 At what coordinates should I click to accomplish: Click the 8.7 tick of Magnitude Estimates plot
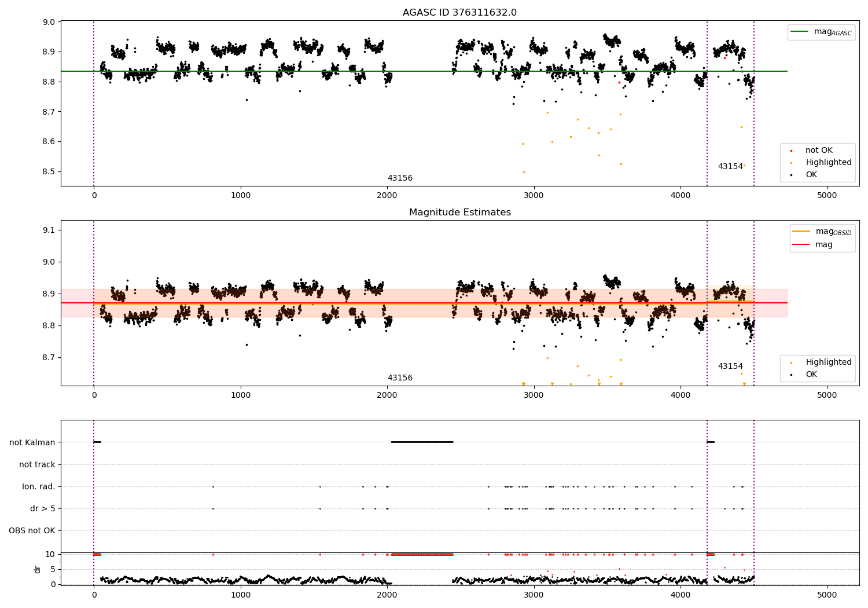[49, 358]
